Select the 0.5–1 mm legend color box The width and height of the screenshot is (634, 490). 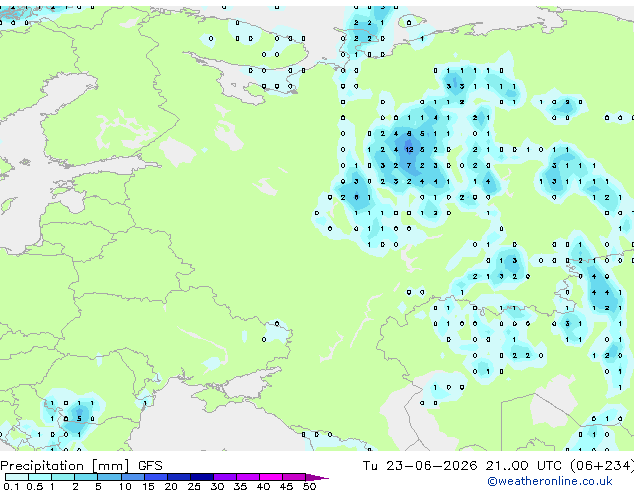[x=40, y=477]
